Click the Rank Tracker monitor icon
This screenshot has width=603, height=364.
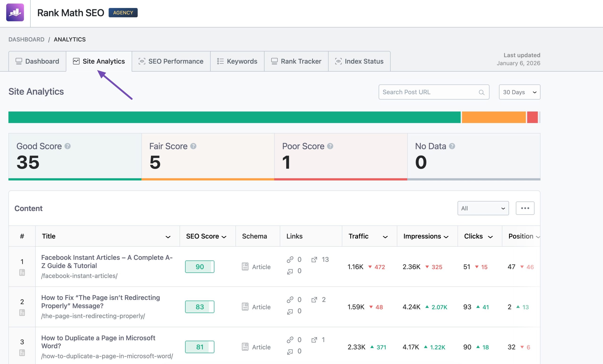(x=274, y=61)
